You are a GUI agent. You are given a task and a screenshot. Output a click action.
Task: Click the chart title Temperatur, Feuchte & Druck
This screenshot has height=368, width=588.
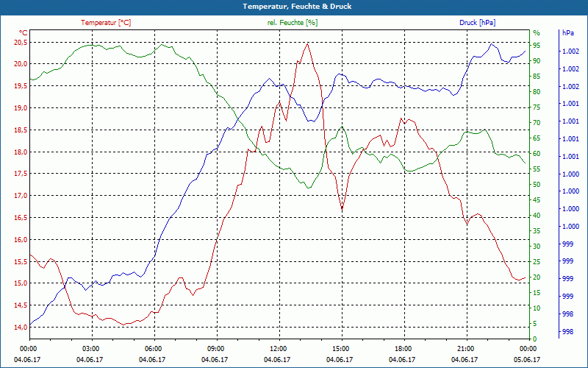[x=297, y=7]
